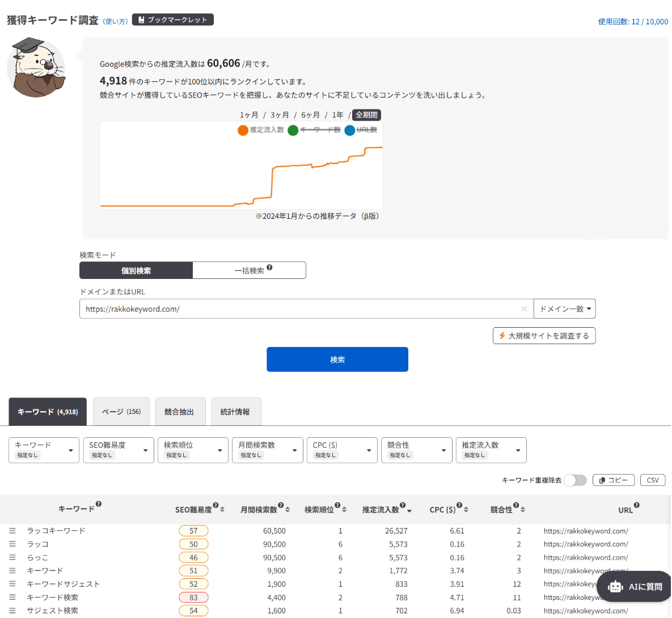Click the lightning bolt icon on 大規模サイトを調査する
The height and width of the screenshot is (618, 672).
click(x=501, y=335)
